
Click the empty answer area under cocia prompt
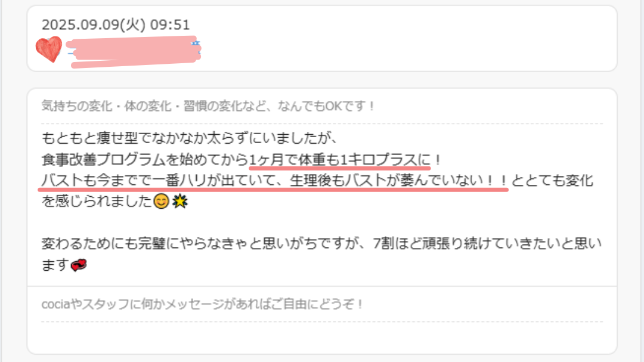pos(322,337)
